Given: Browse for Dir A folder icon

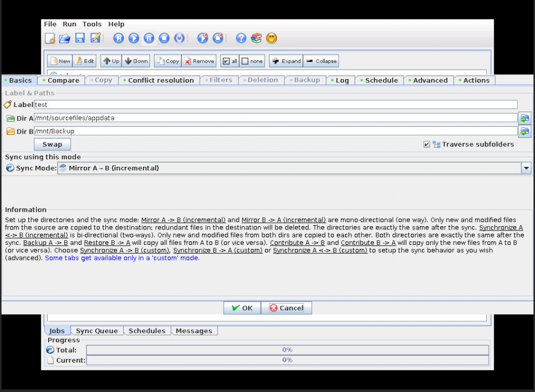Looking at the screenshot, I should point(525,118).
